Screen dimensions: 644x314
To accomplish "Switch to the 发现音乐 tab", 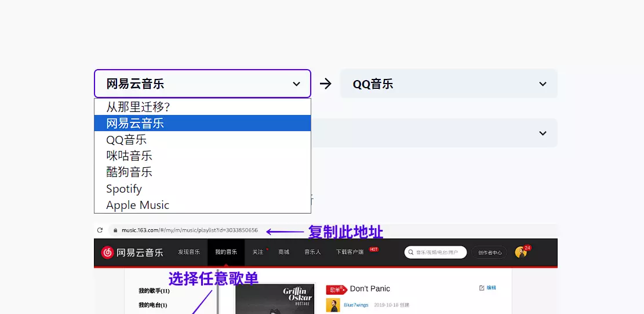I will click(x=189, y=252).
